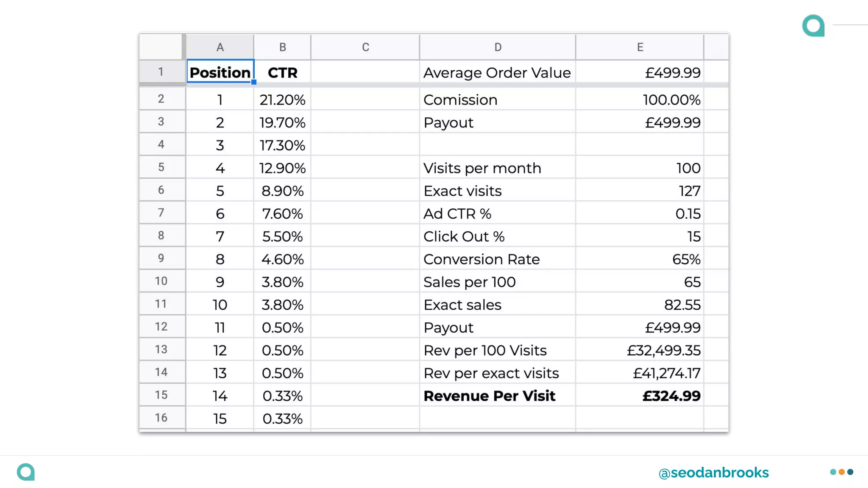Click the select-all corner box

pos(161,47)
